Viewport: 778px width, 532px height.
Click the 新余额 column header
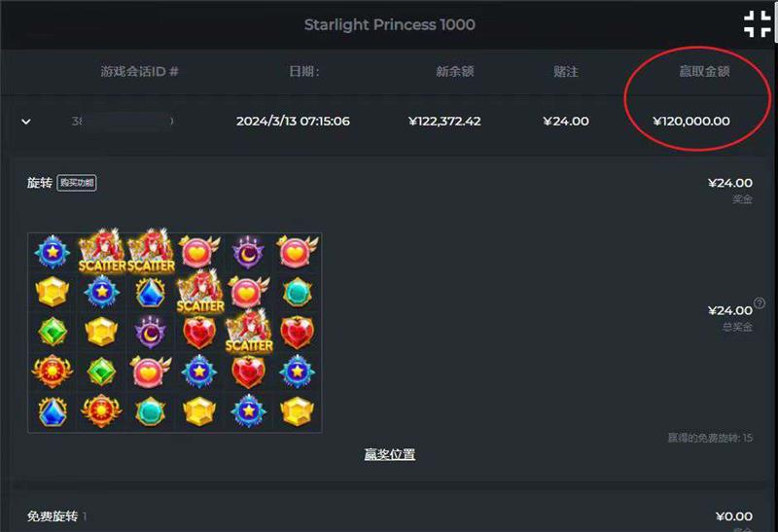455,71
